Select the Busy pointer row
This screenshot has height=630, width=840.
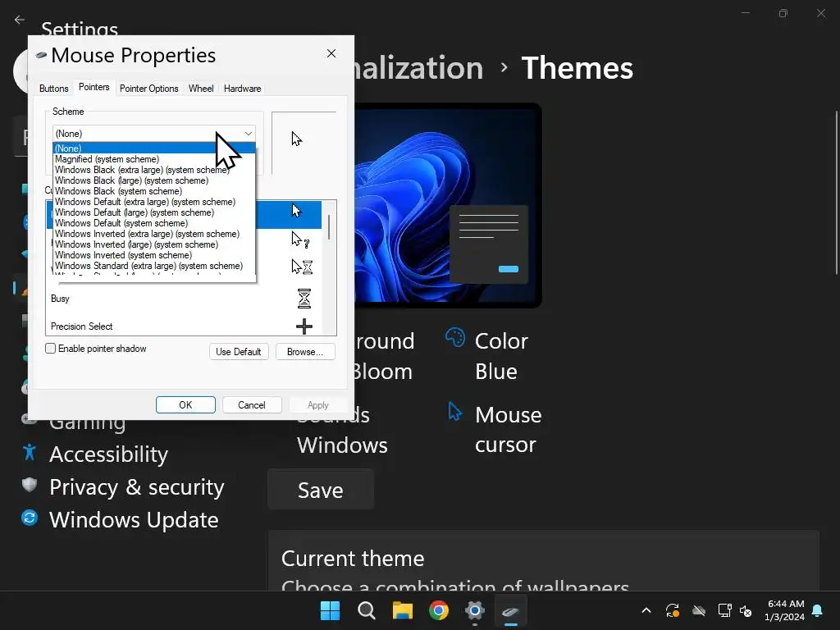pyautogui.click(x=184, y=299)
